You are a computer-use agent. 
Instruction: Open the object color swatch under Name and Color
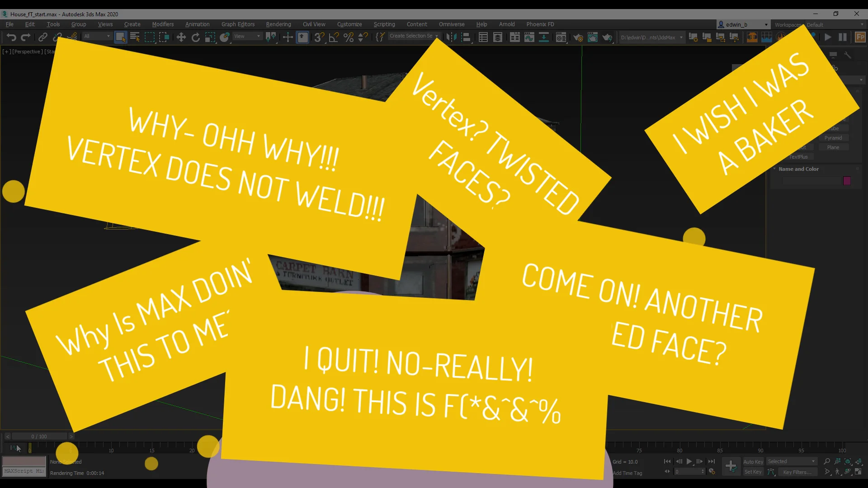pyautogui.click(x=846, y=181)
